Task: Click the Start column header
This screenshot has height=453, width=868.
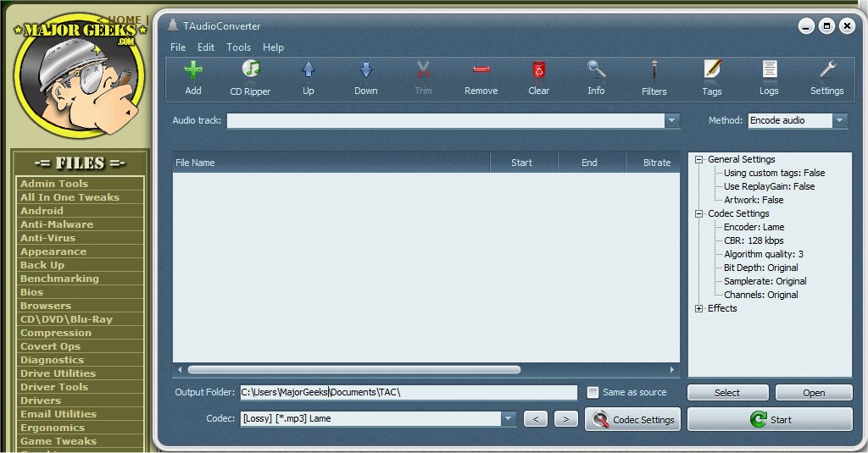Action: pyautogui.click(x=524, y=163)
